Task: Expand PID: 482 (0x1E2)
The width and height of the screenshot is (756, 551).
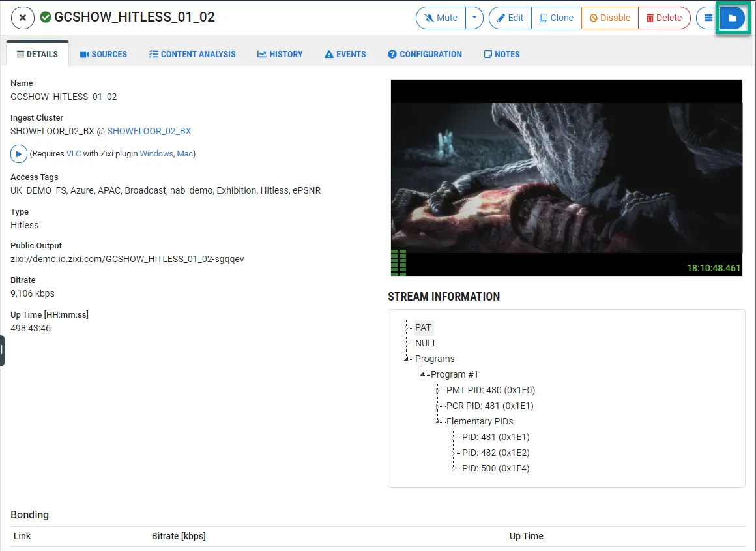Action: click(x=453, y=453)
